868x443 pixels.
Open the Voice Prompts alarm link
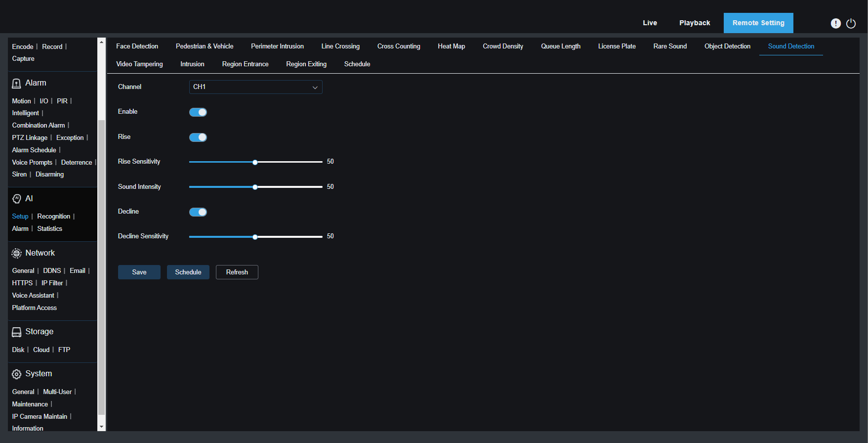tap(32, 163)
